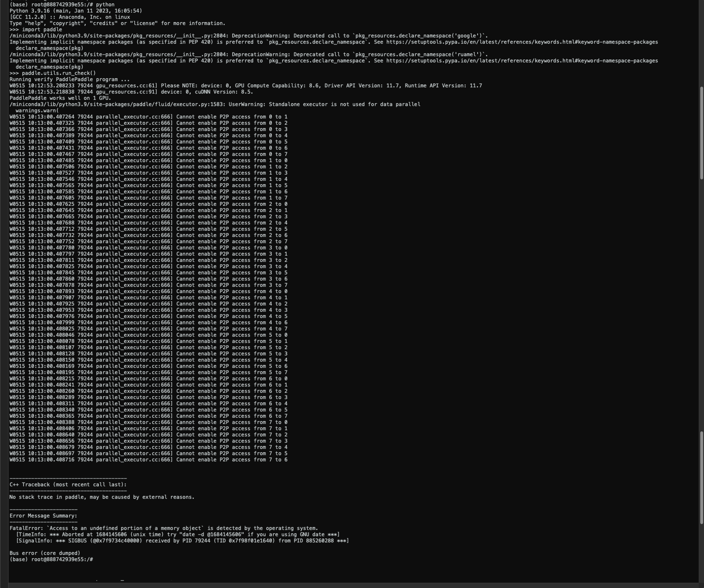The height and width of the screenshot is (588, 704).
Task: Click the '[TimeInfo: *** Aborted at 1684145606' line
Action: (x=178, y=534)
